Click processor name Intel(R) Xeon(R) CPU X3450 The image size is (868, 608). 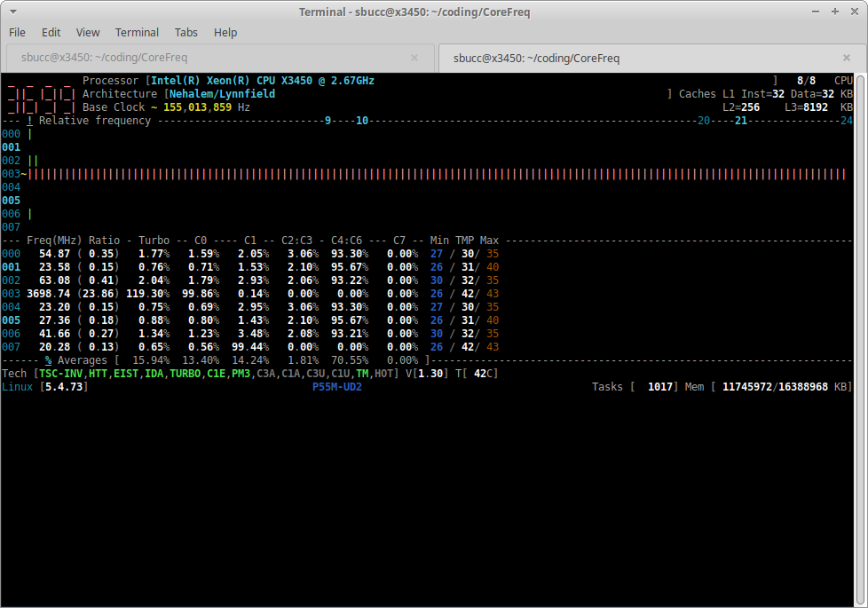click(x=232, y=81)
